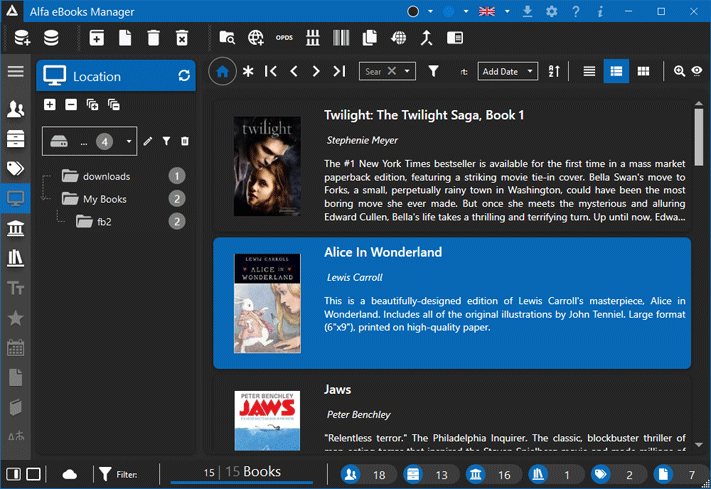This screenshot has width=711, height=489.
Task: Open the Authors section in the sidebar
Action: pos(15,110)
